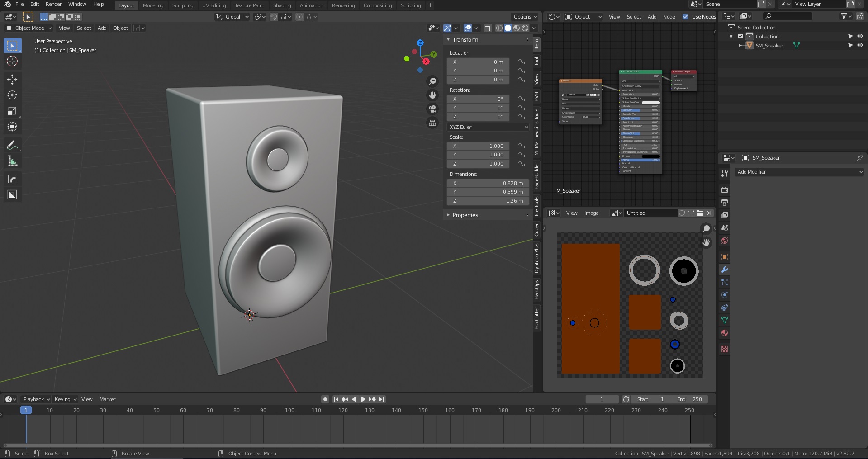Viewport: 868px width, 459px height.
Task: Choose the Annotate pencil tool
Action: coord(12,146)
